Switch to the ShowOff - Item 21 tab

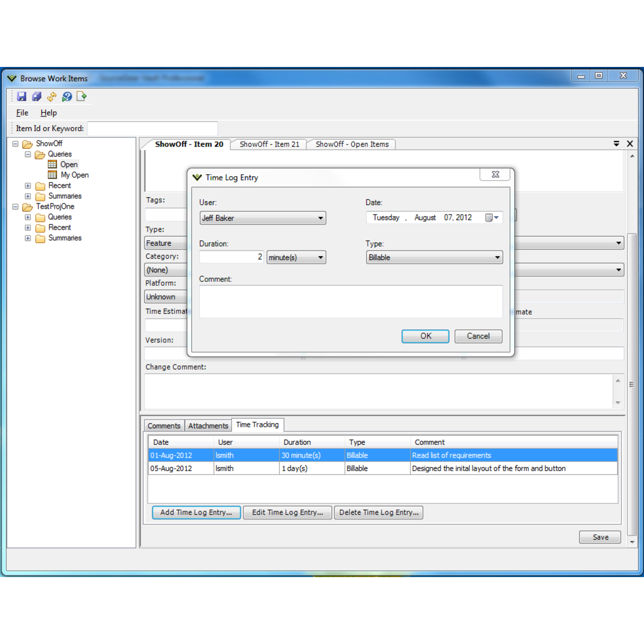coord(269,144)
